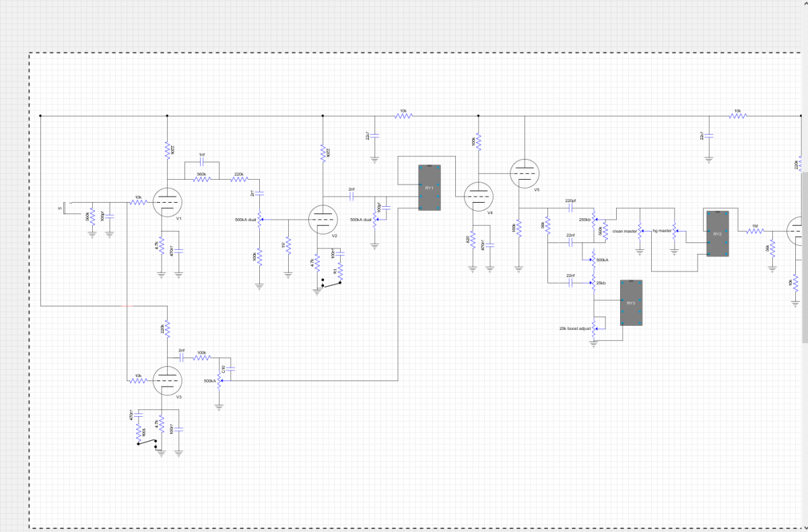Screen dimensions: 808x532
Task: Select the clean master potentiometer
Action: 640,232
